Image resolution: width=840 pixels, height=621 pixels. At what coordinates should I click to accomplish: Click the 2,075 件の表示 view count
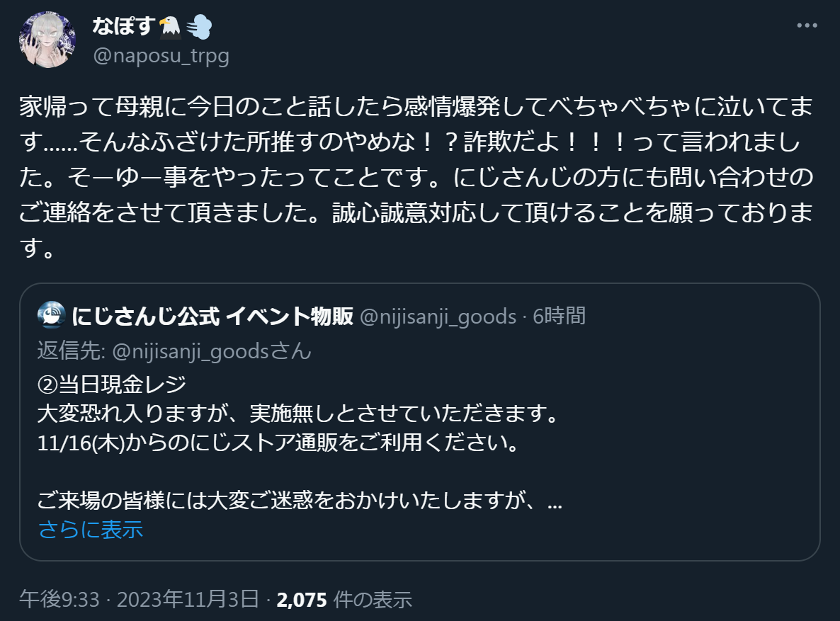tap(344, 600)
